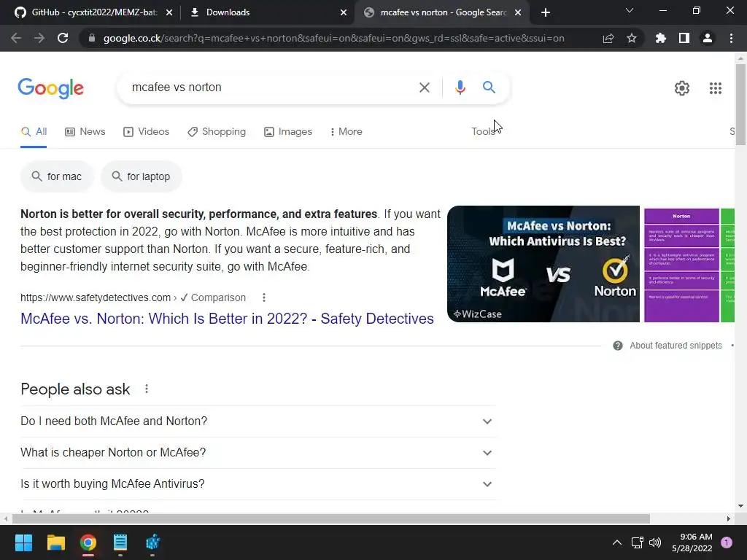Viewport: 747px width, 560px height.
Task: Open People also ask options menu
Action: click(147, 389)
